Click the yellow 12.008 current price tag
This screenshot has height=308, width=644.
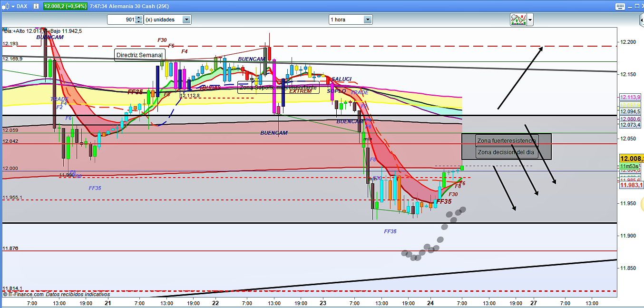(x=631, y=159)
